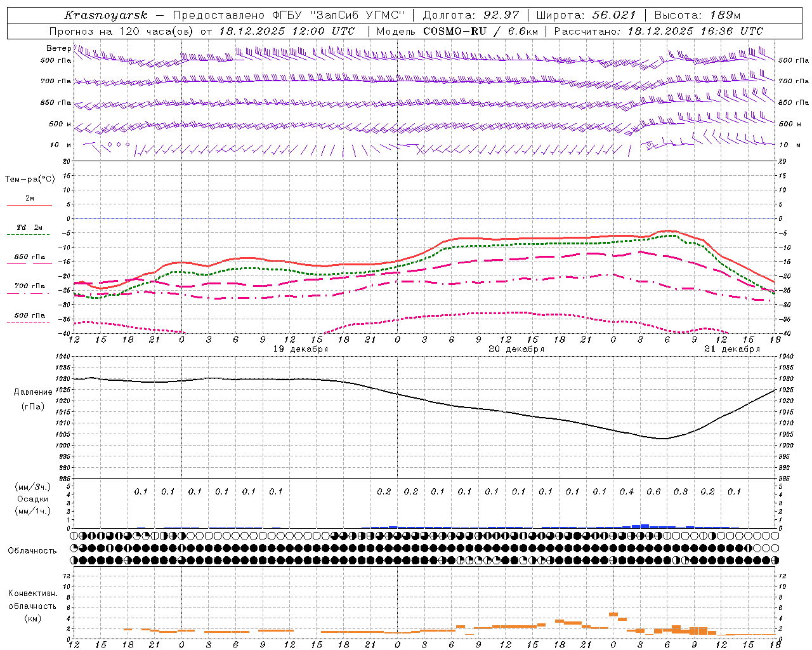This screenshot has height=650, width=812.
Task: Click the tallest blue precipitation bar
Action: [x=645, y=526]
